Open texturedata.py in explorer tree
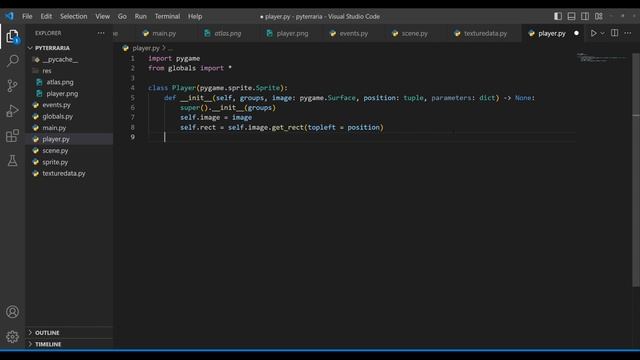Viewport: 640px width, 360px height. pos(69,173)
